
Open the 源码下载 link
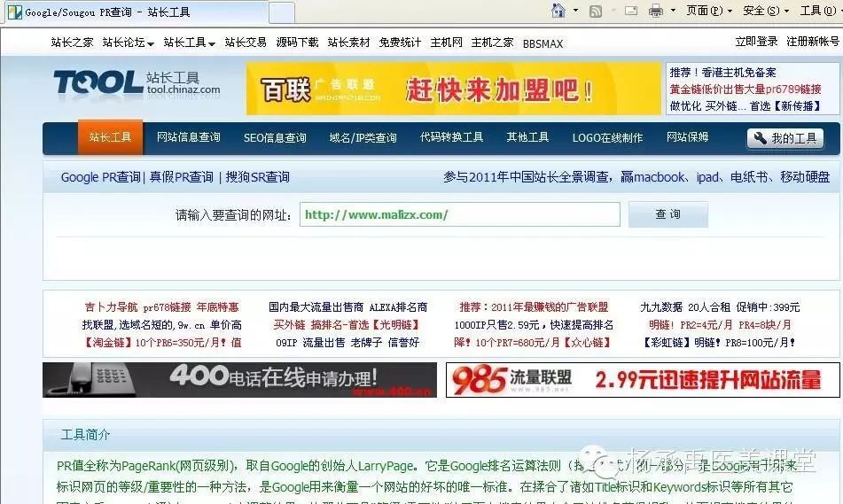point(297,43)
